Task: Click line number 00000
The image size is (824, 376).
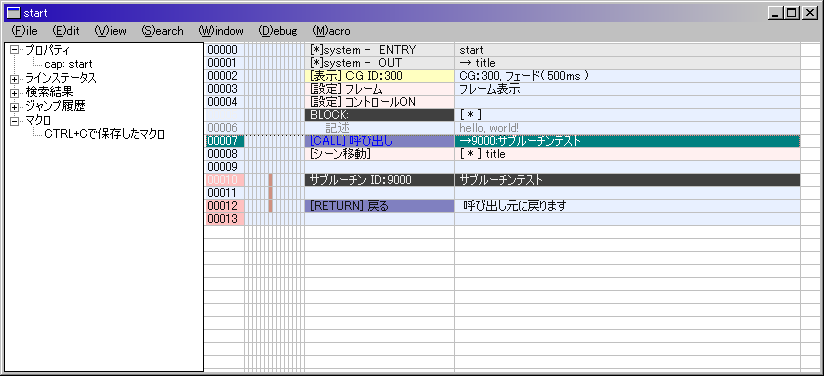Action: point(223,50)
